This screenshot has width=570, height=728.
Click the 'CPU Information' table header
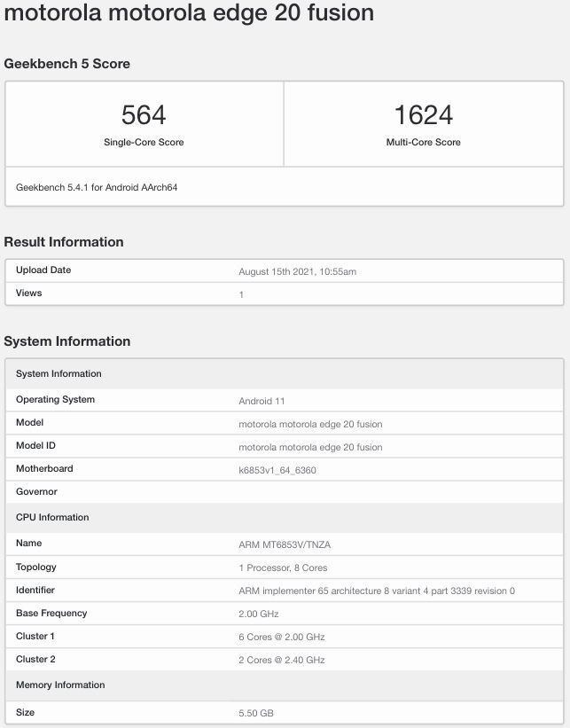point(285,518)
